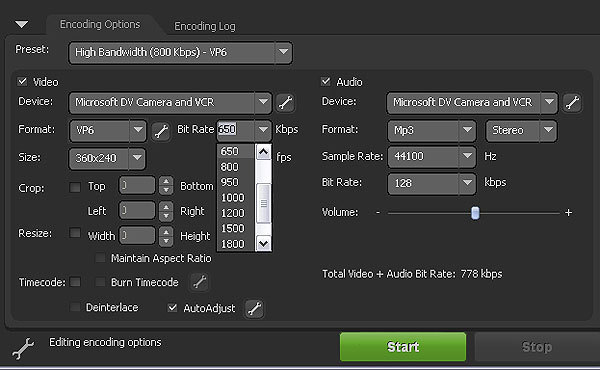600x370 pixels.
Task: Open video device settings wrench icon
Action: click(x=285, y=103)
